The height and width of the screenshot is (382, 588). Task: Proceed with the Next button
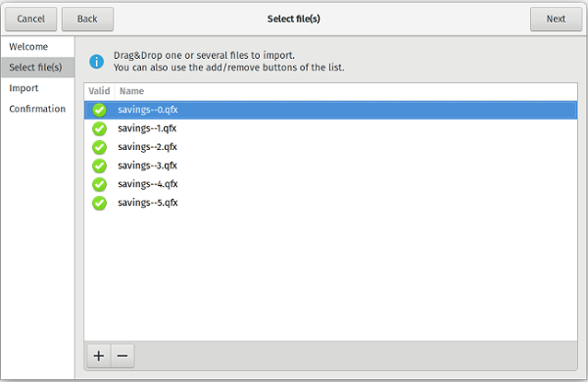pyautogui.click(x=556, y=19)
